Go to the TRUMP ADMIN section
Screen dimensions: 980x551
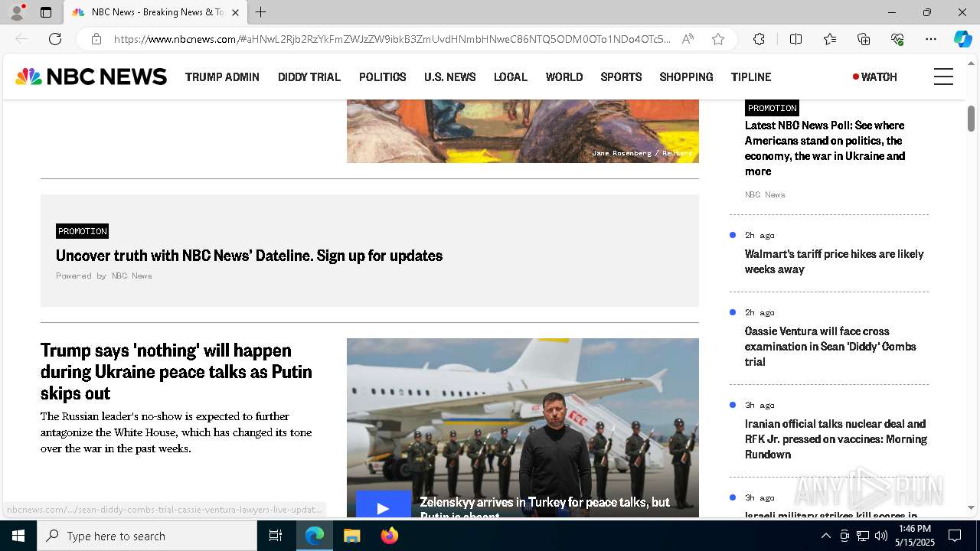222,77
